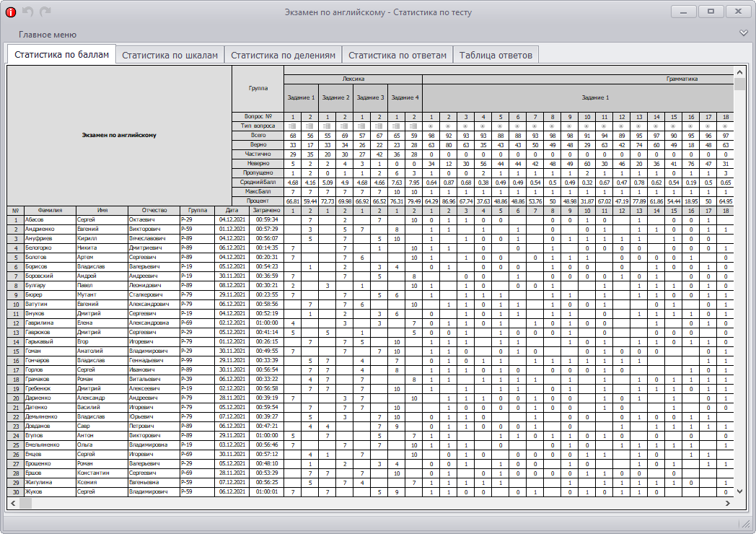
Task: Select the surname Абасов in row 1
Action: [x=34, y=219]
